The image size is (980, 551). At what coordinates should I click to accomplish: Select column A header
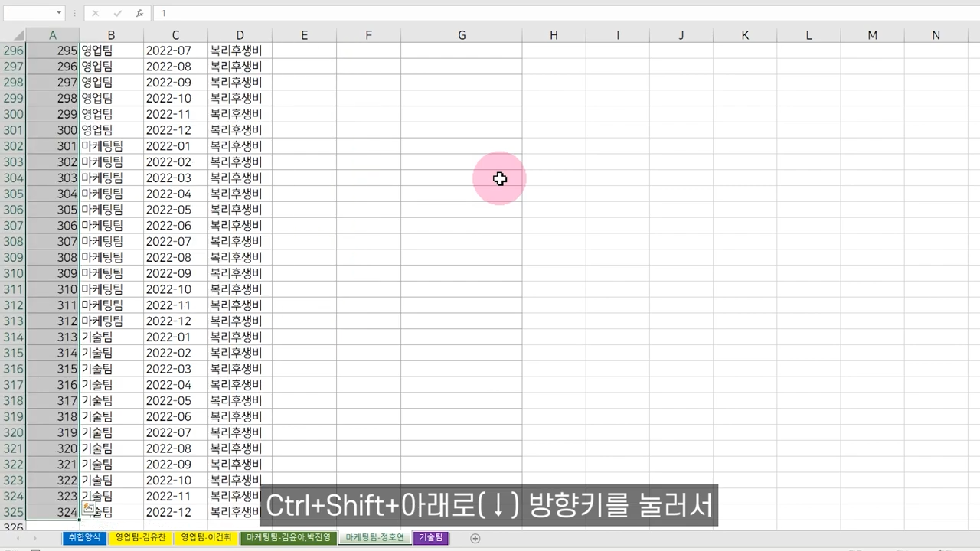(x=53, y=35)
